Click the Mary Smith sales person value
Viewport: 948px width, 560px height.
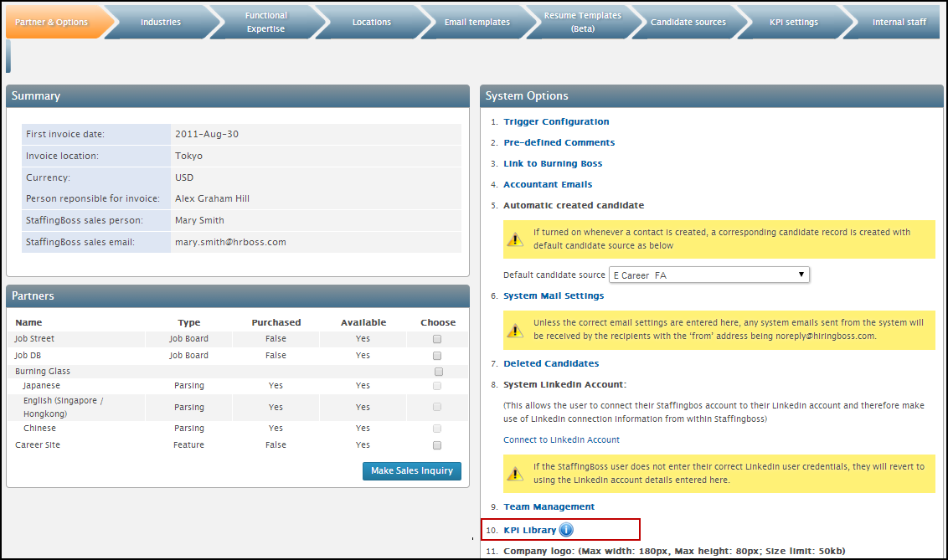(x=199, y=220)
